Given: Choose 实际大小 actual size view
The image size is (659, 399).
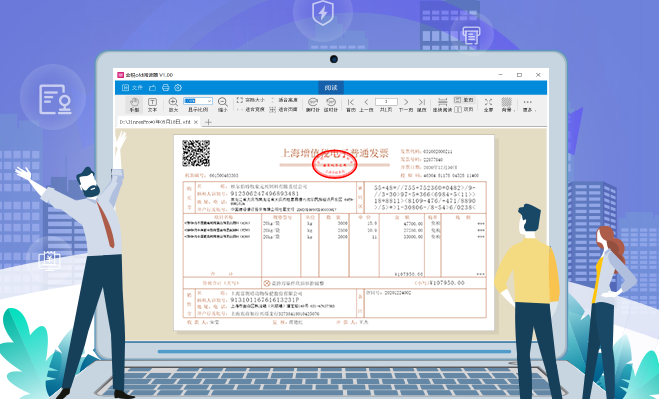Looking at the screenshot, I should tap(251, 100).
